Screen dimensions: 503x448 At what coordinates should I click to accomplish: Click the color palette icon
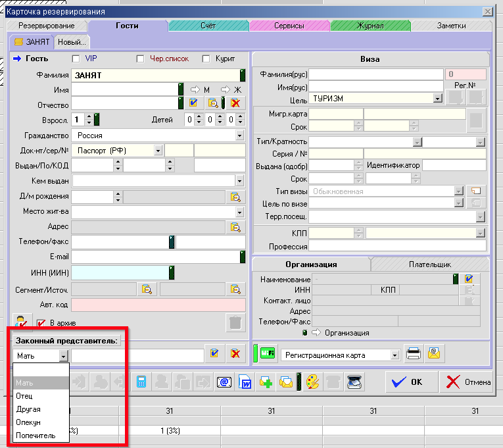(310, 382)
